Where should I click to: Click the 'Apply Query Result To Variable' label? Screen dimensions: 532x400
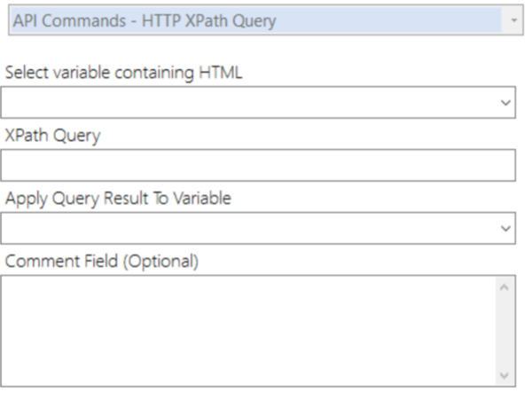(x=118, y=199)
